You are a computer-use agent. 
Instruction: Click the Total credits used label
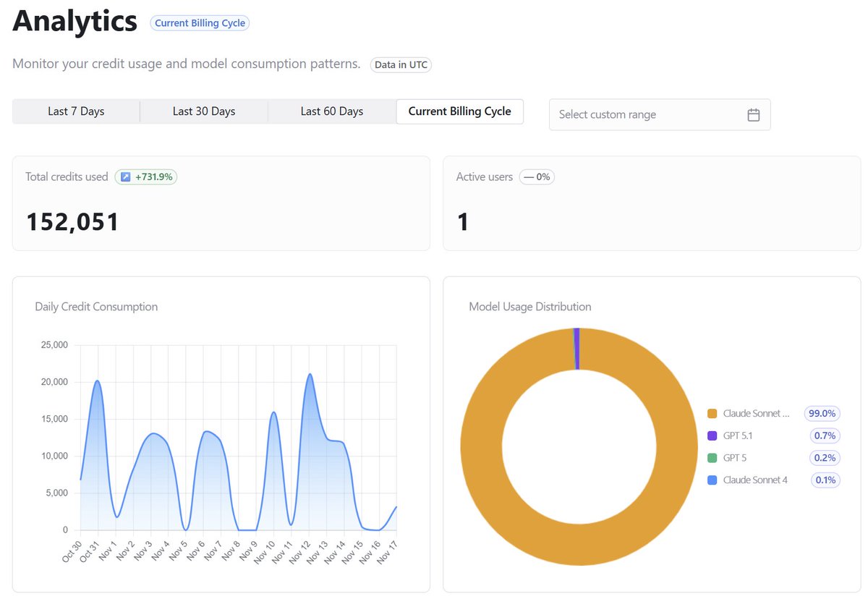(67, 177)
